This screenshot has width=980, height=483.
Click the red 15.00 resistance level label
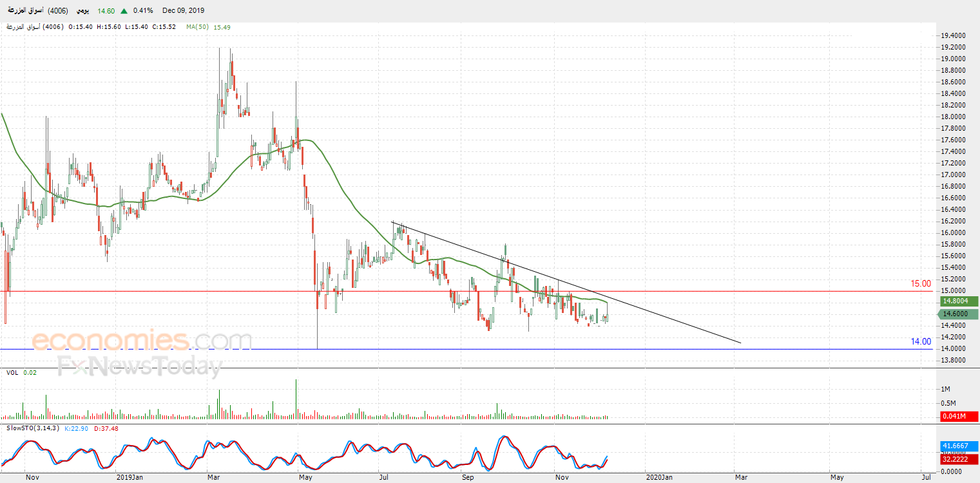coord(921,283)
